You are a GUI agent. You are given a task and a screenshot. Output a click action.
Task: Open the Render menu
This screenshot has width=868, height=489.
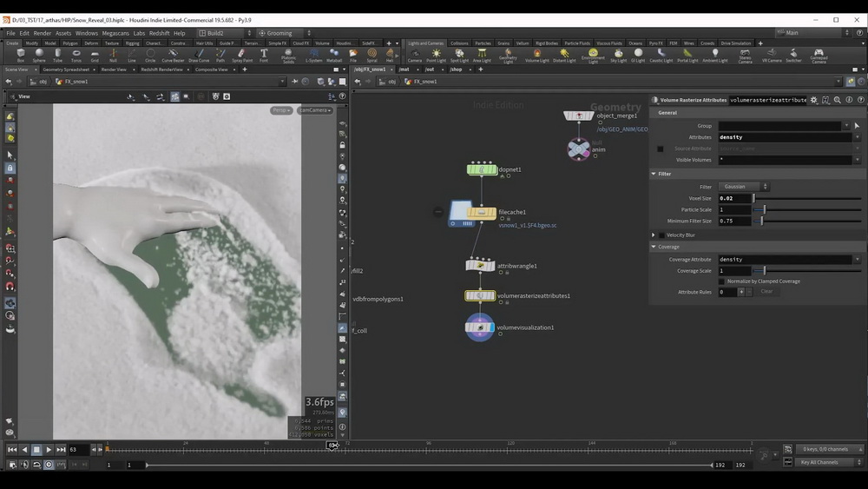[42, 33]
